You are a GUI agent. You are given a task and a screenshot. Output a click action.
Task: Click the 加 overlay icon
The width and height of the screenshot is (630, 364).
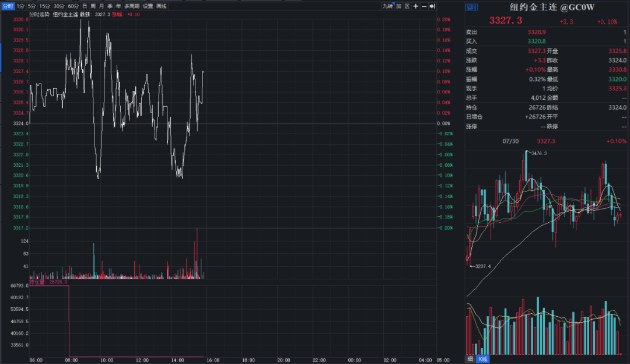pyautogui.click(x=399, y=6)
